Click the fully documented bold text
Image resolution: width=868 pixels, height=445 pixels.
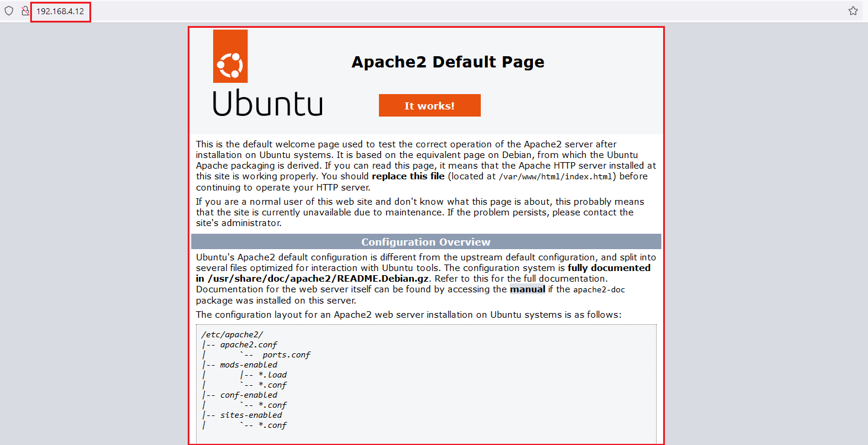click(x=609, y=267)
